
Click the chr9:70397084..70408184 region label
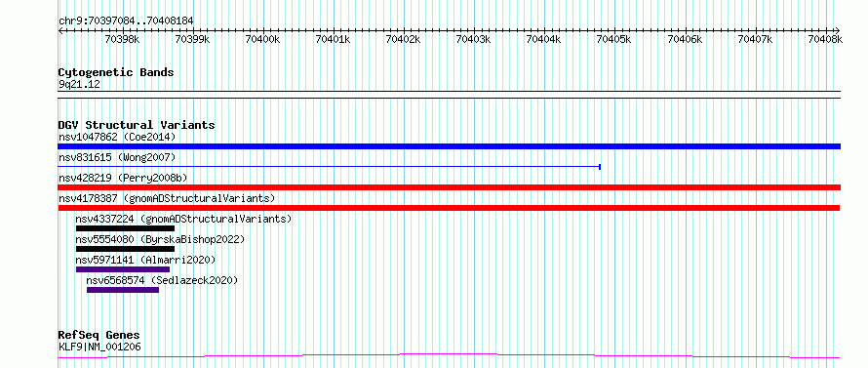[x=126, y=20]
